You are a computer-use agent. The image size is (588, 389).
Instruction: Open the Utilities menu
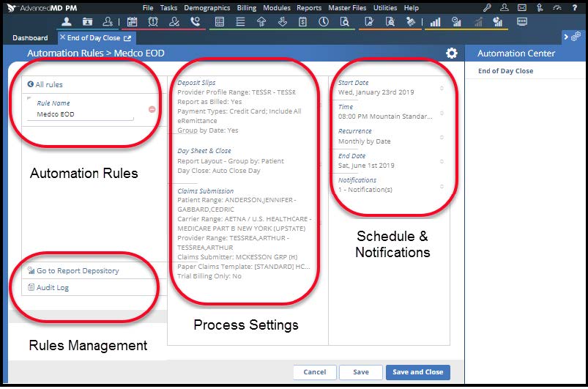pyautogui.click(x=385, y=8)
